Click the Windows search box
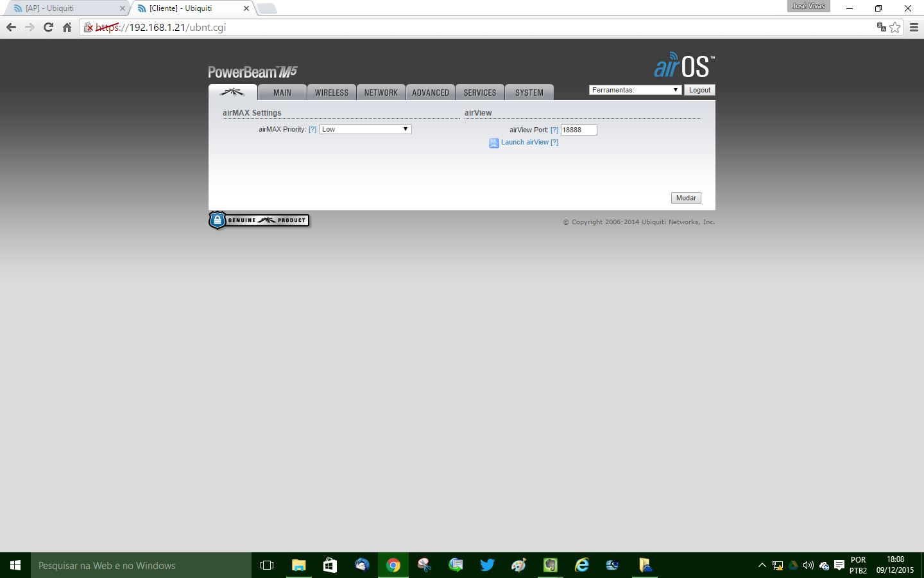 [141, 565]
